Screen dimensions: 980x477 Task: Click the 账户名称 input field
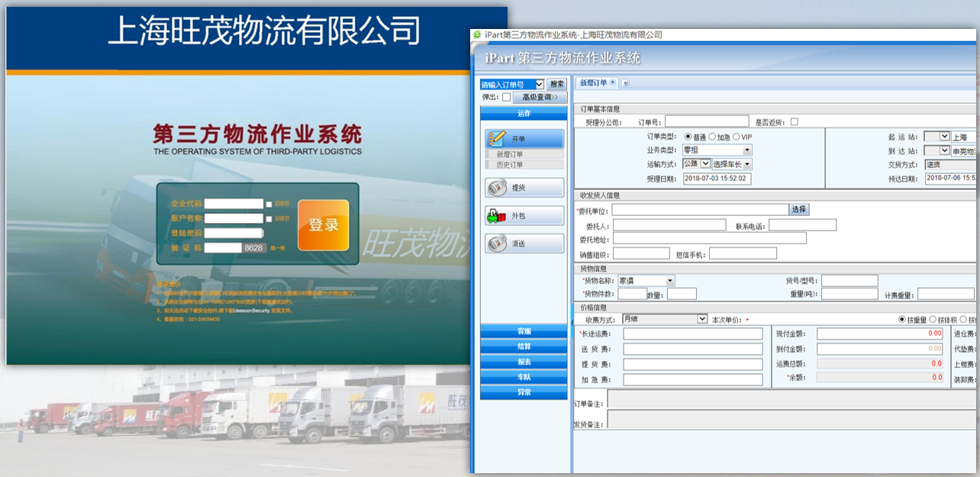coord(234,218)
